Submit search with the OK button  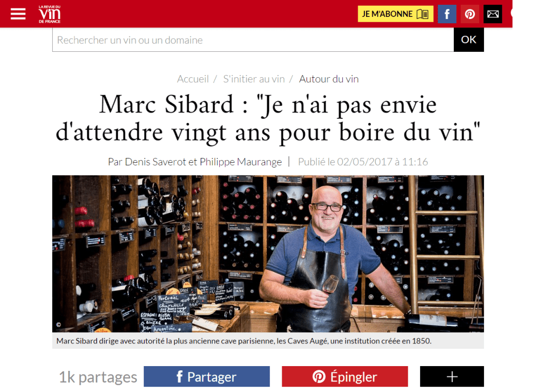pyautogui.click(x=469, y=40)
